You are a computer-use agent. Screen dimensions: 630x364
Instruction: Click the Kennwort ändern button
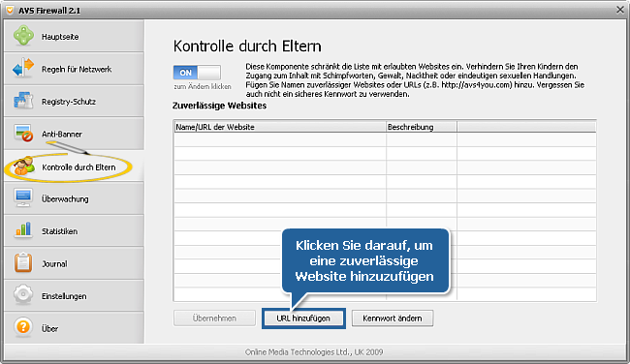pyautogui.click(x=393, y=318)
